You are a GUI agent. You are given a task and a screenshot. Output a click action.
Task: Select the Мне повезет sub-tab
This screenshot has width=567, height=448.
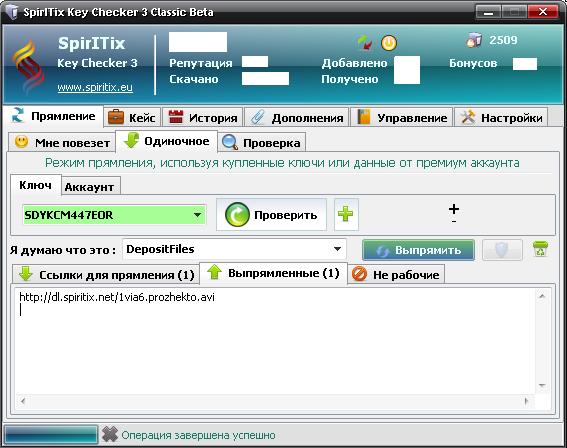(x=62, y=142)
